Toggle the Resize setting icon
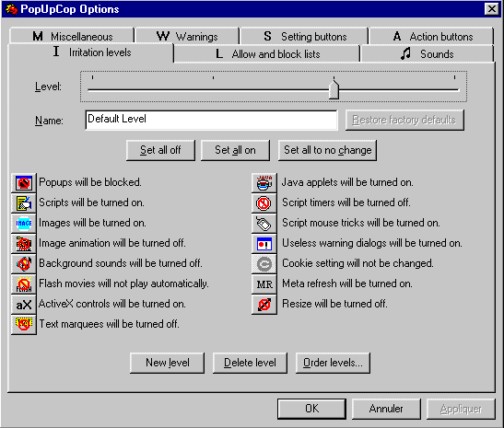 pos(264,305)
